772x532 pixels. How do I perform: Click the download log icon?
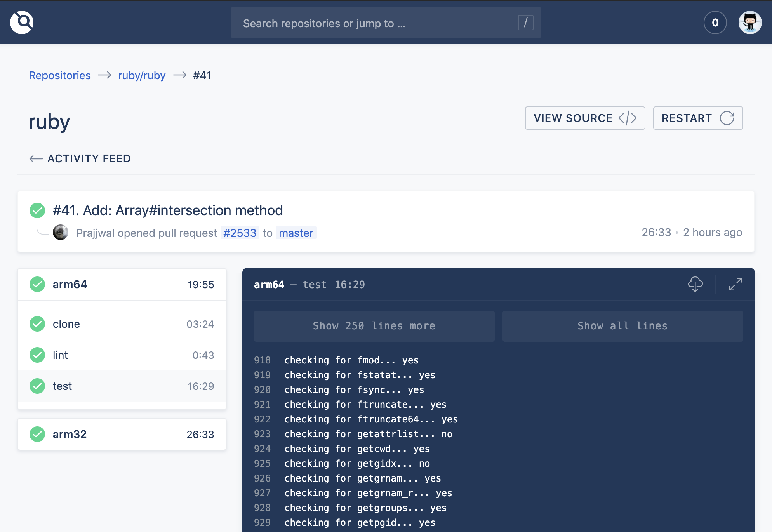coord(696,285)
